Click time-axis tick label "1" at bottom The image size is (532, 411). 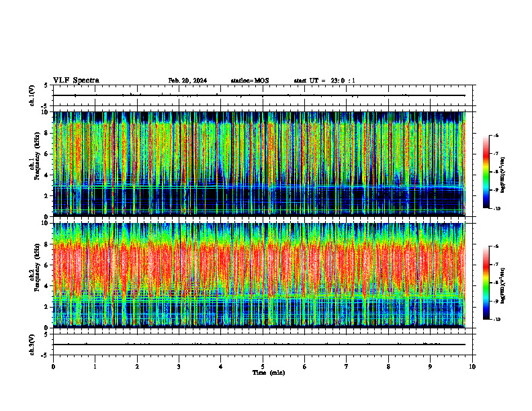(95, 367)
